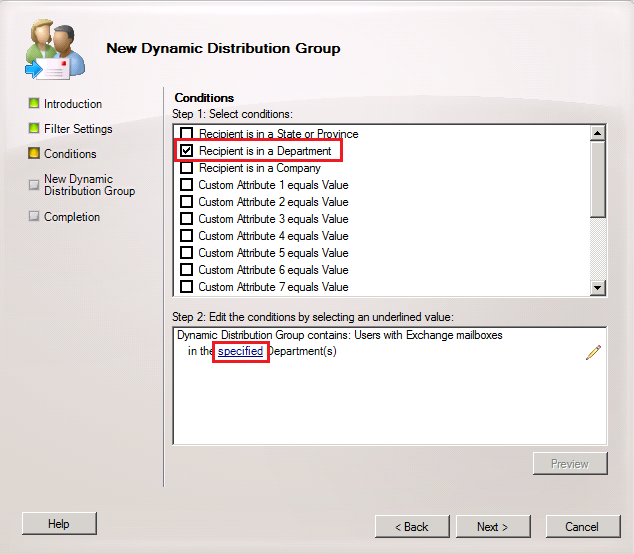Select Conditions step in sidebar
The image size is (634, 554).
point(70,154)
